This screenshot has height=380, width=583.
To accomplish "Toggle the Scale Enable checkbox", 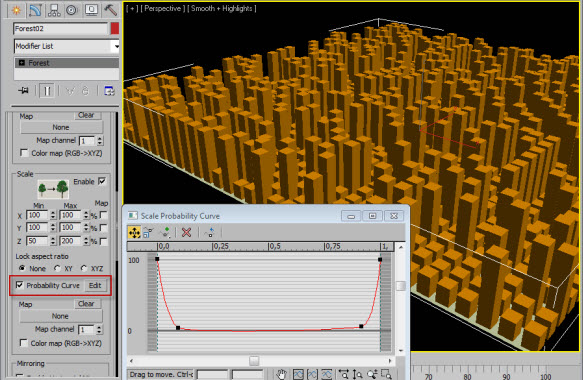I will (102, 181).
